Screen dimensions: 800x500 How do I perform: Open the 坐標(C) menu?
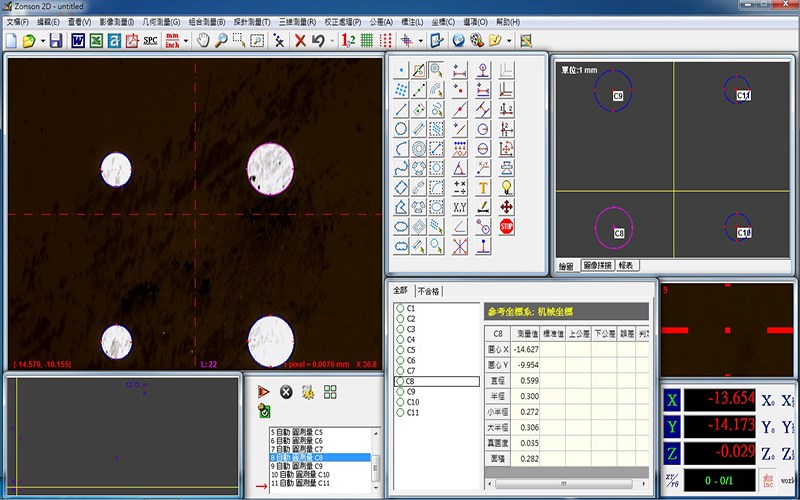443,22
